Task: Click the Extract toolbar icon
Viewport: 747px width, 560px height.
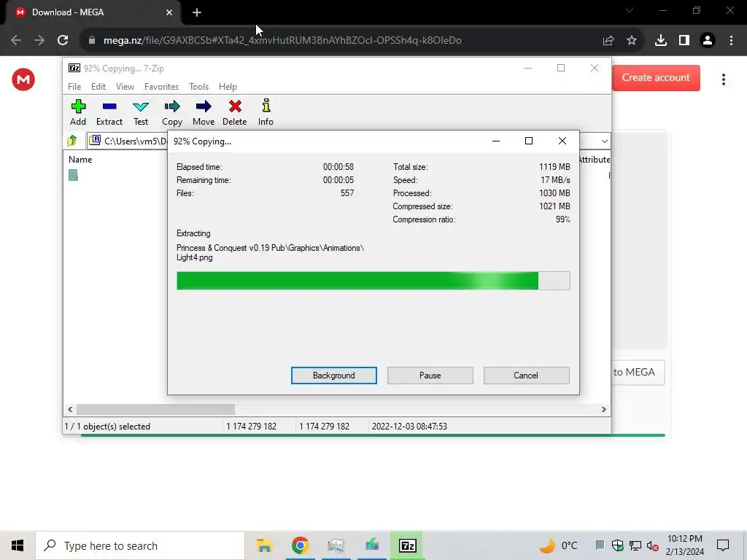Action: [x=109, y=112]
